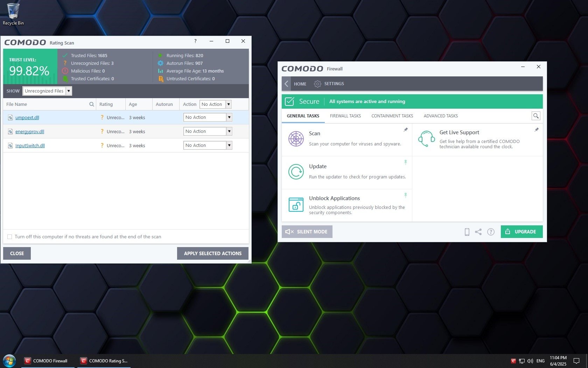Click the InputSwitch.dll file icon
The width and height of the screenshot is (588, 368).
pos(10,145)
